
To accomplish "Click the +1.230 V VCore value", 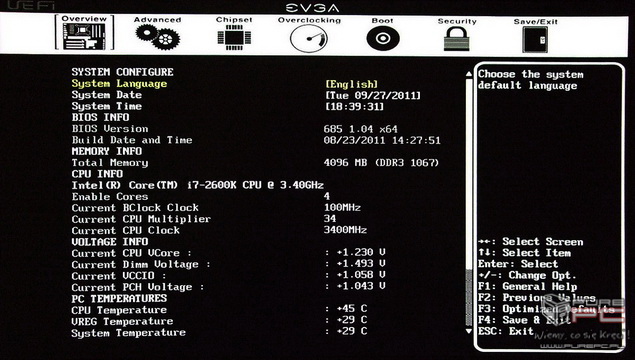I will click(x=361, y=252).
